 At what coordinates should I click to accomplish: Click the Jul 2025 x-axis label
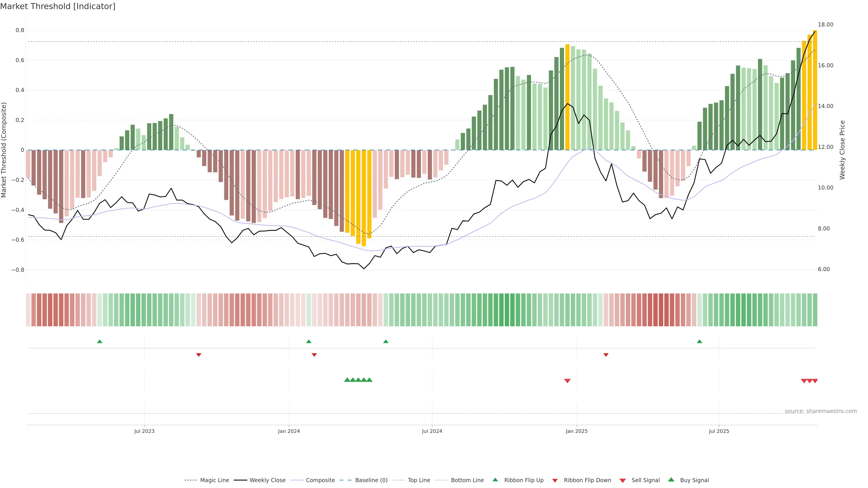[719, 431]
